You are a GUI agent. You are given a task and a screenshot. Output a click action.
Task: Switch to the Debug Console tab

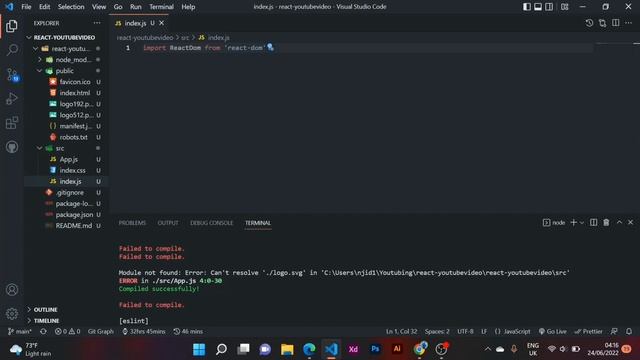pos(211,223)
